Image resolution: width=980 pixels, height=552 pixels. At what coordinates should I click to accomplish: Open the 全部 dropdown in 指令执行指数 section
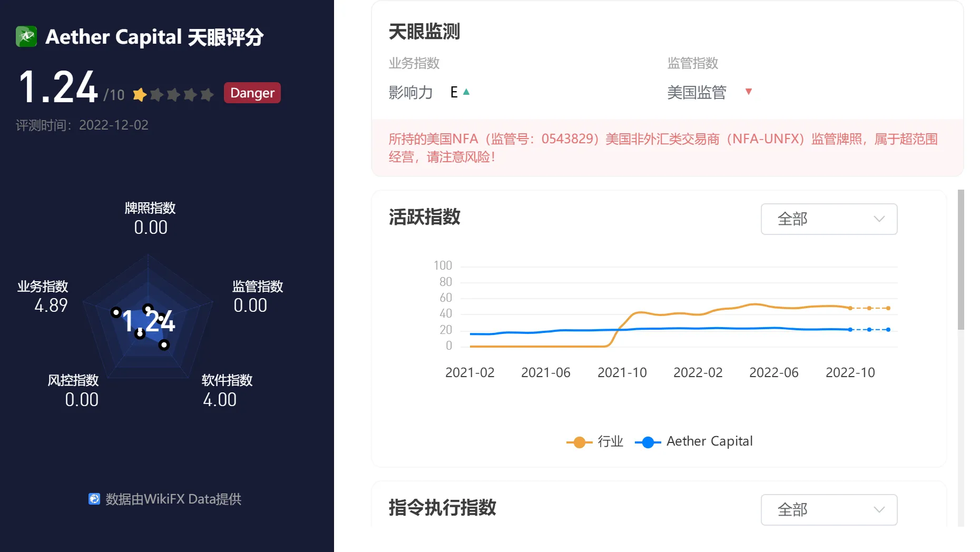829,509
